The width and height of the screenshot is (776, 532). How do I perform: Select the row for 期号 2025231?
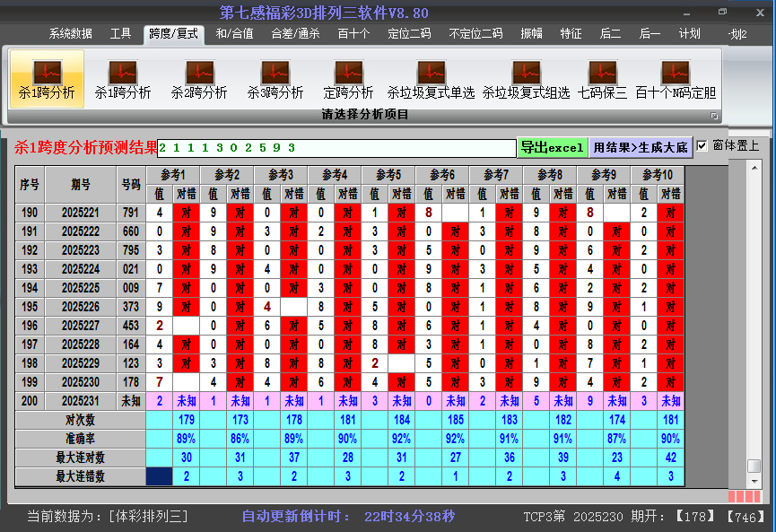coord(350,401)
